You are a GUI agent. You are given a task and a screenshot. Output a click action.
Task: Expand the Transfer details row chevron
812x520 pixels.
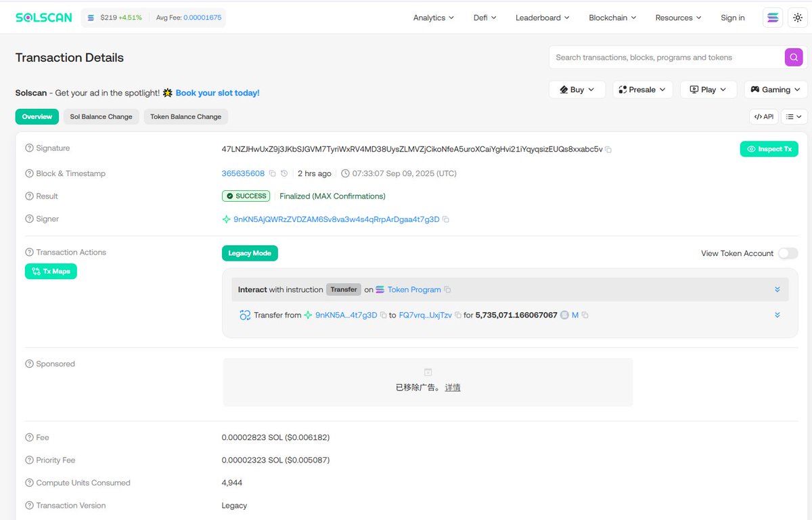(x=777, y=315)
